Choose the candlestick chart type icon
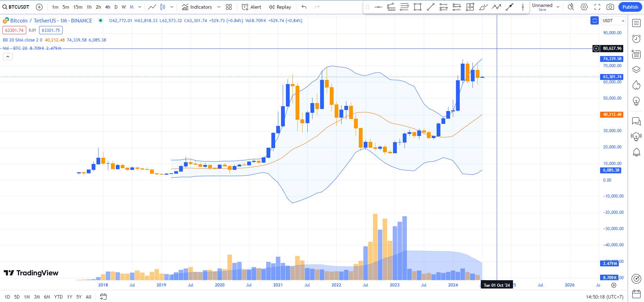 click(162, 7)
